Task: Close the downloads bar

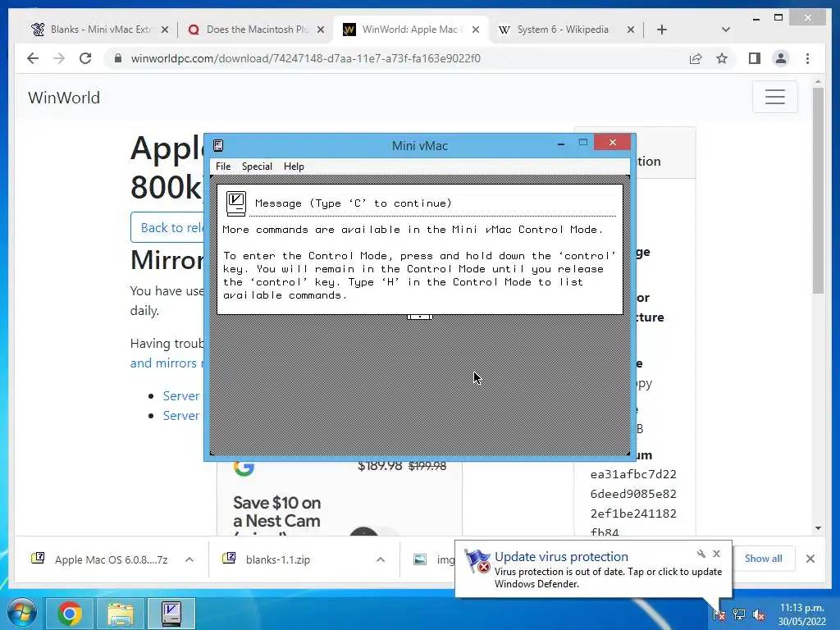Action: coord(810,559)
